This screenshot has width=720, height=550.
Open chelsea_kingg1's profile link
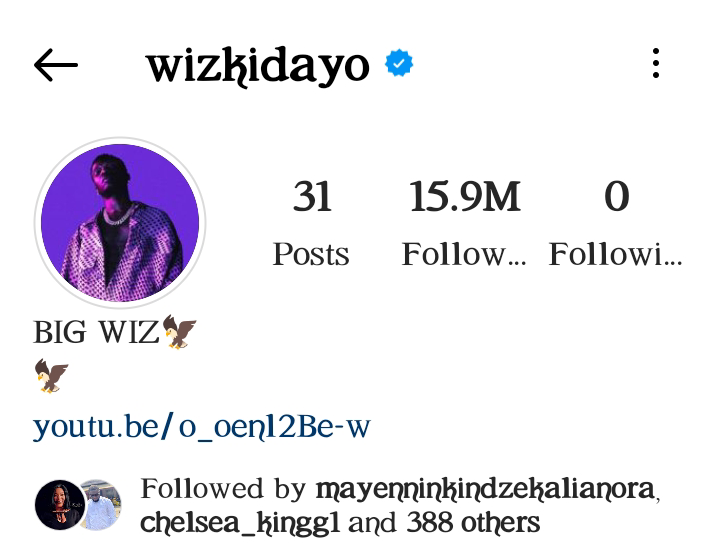(240, 522)
